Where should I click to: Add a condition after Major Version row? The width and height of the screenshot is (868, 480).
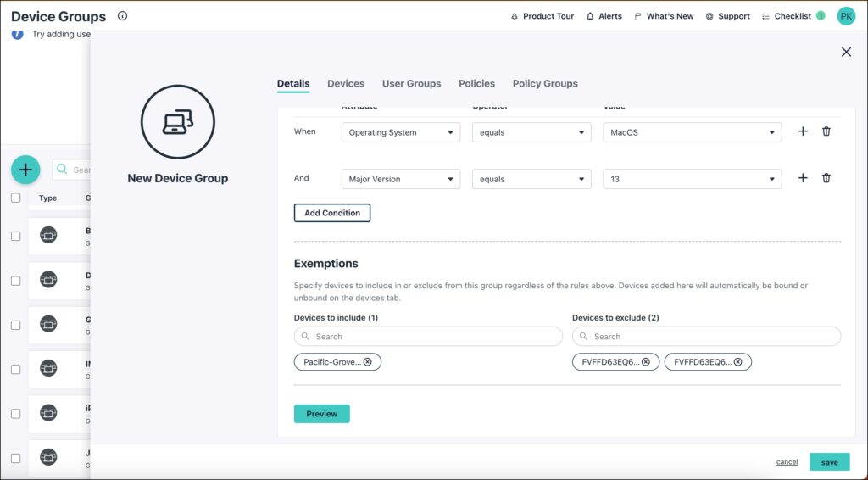(x=803, y=178)
